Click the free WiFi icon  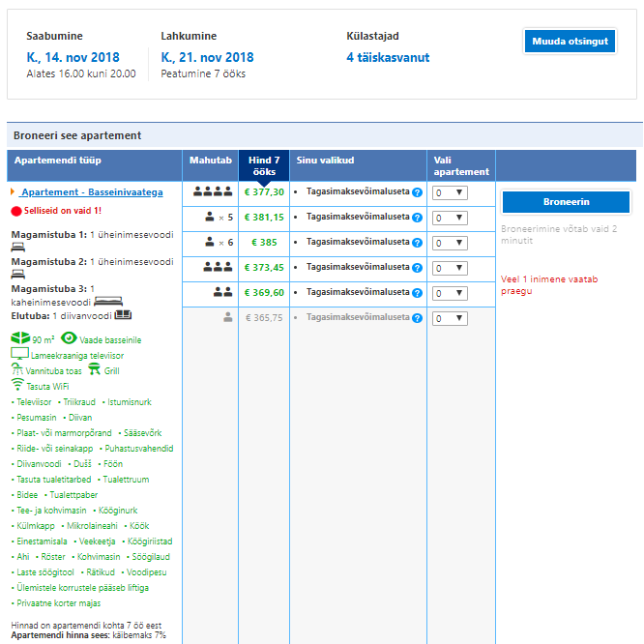tap(16, 385)
